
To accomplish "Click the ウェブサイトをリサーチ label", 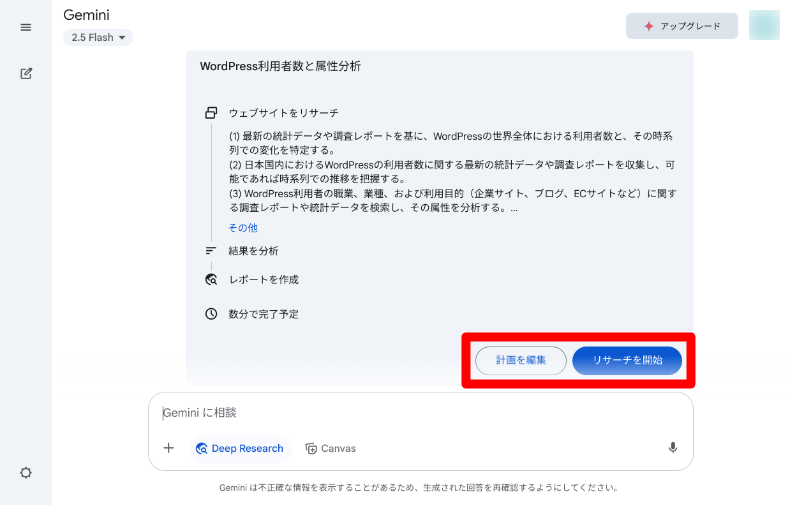I will click(284, 113).
